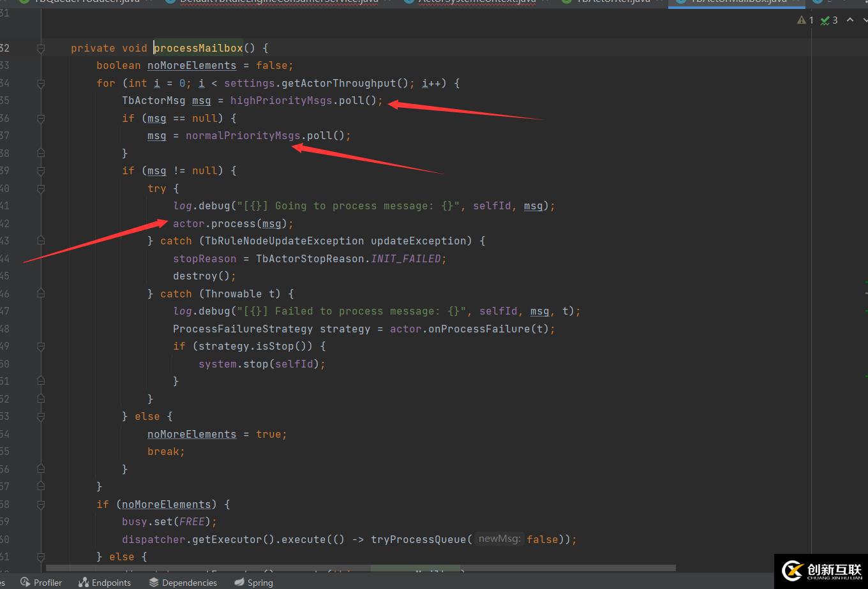
Task: Collapse the 'if (strategy.isStop())' block
Action: click(x=41, y=347)
